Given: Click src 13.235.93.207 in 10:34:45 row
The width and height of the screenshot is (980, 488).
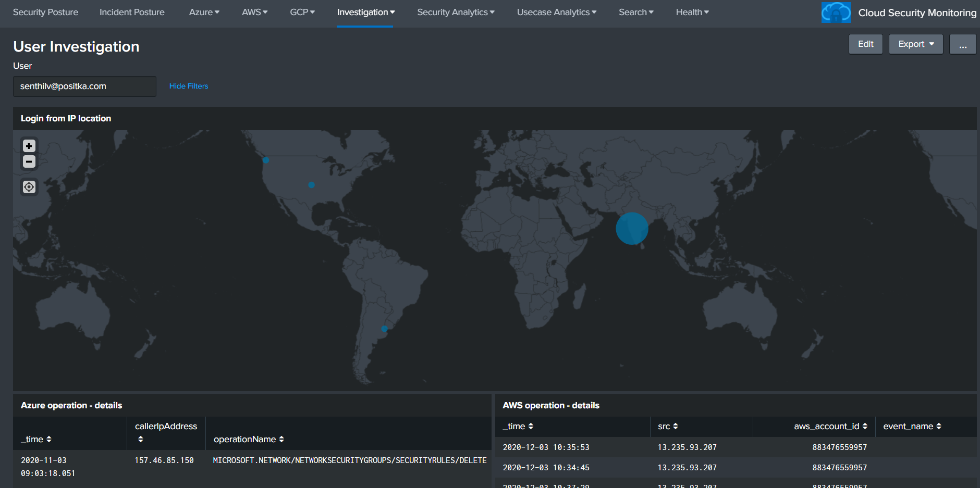Looking at the screenshot, I should (687, 468).
